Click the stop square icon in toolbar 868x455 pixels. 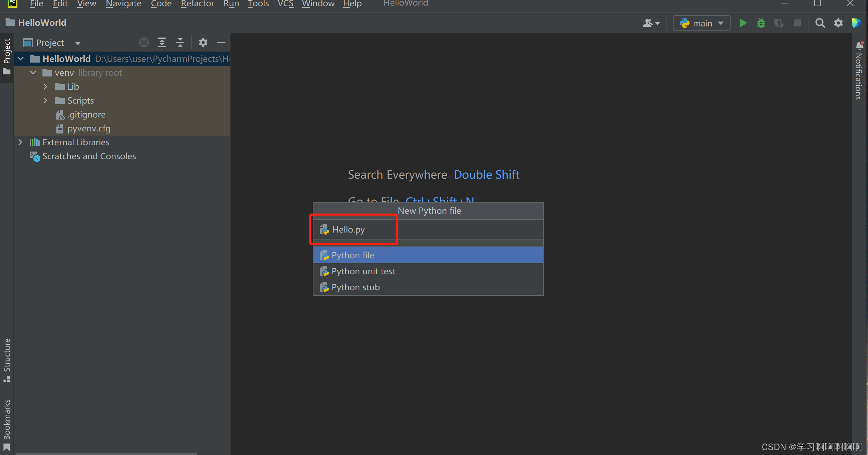pyautogui.click(x=797, y=23)
